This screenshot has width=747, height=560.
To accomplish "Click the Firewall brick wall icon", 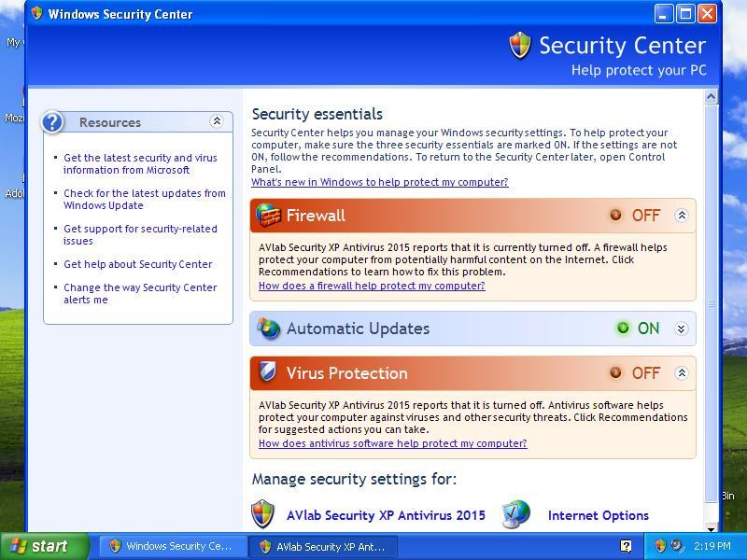I will coord(269,216).
